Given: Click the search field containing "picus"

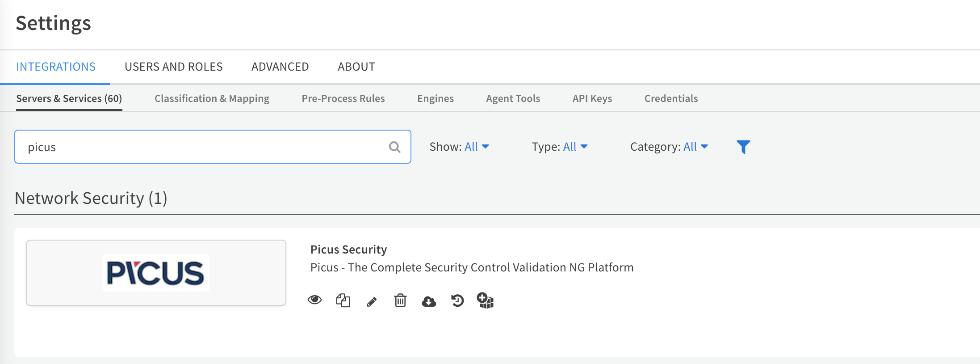Looking at the screenshot, I should (201, 147).
